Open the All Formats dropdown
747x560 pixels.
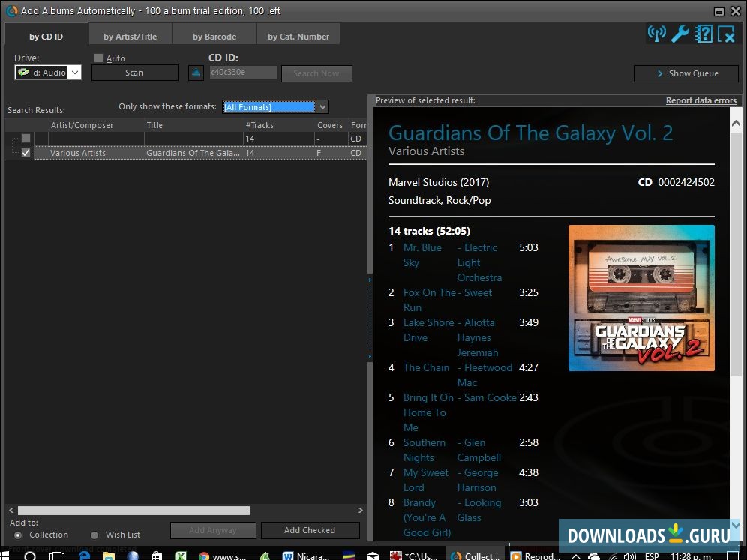pyautogui.click(x=322, y=106)
